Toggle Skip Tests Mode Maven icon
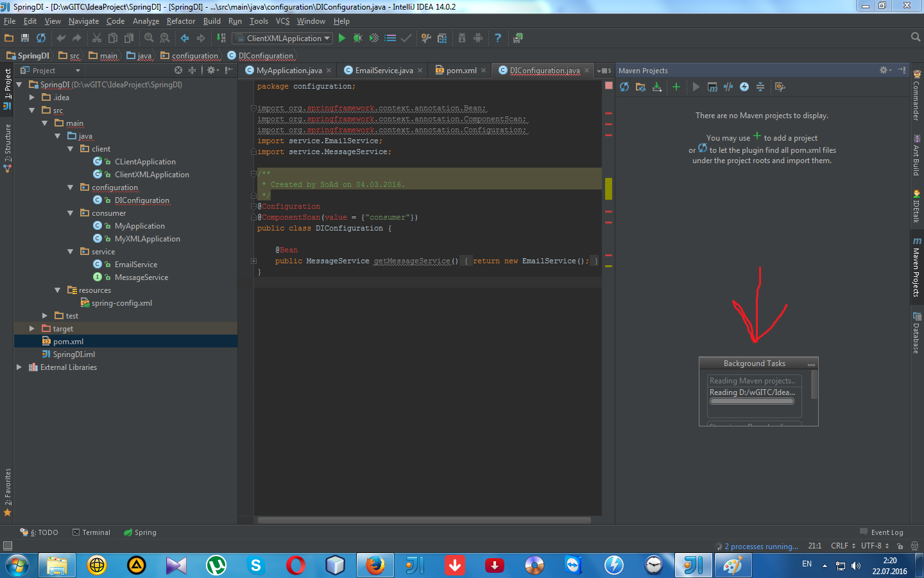Screen dimensions: 924x578 coord(744,87)
